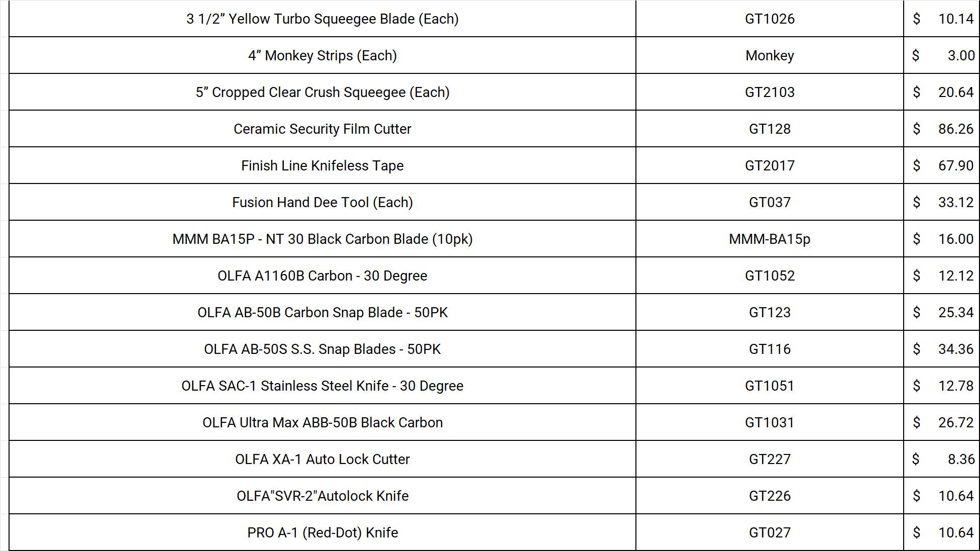Select the OLFA AB-50S S.S. Snap Blades cell
This screenshot has height=551, width=980.
pos(322,349)
